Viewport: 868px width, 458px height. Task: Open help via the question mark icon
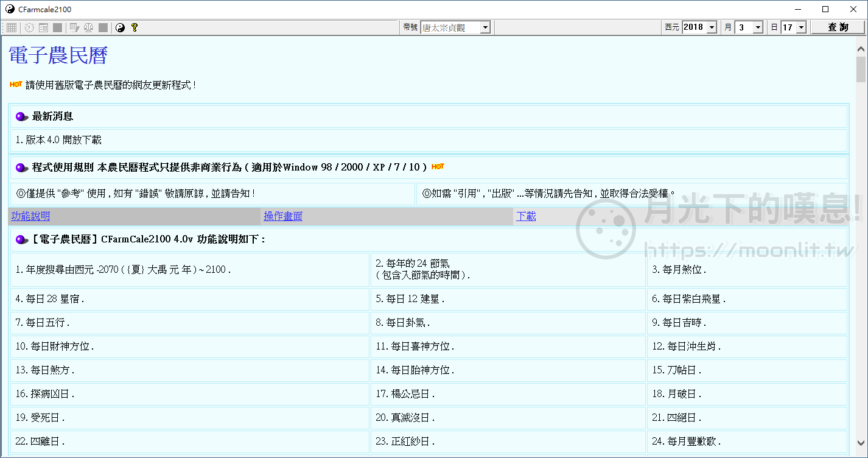(x=135, y=27)
